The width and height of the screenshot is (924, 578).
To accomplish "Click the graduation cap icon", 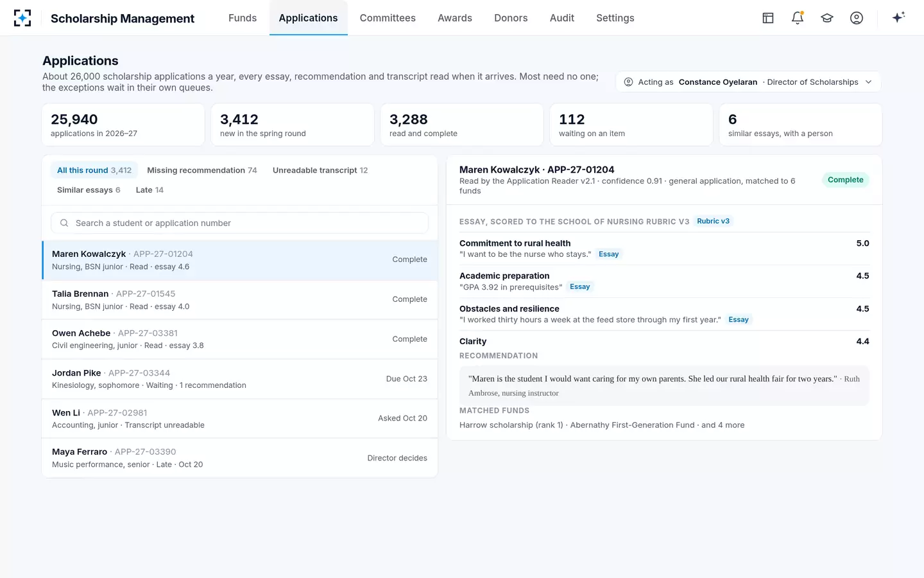I will [827, 18].
